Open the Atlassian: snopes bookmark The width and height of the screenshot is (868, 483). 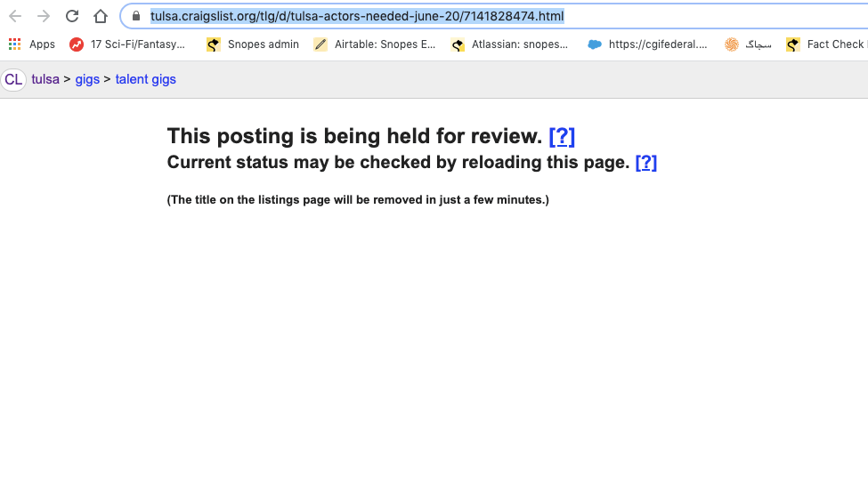pos(509,44)
